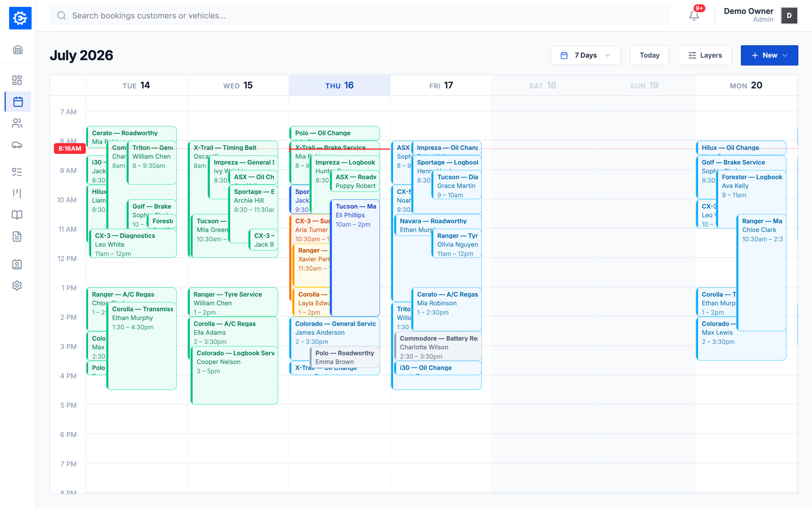Select the SAT 18 day header
The image size is (812, 508).
tap(542, 85)
